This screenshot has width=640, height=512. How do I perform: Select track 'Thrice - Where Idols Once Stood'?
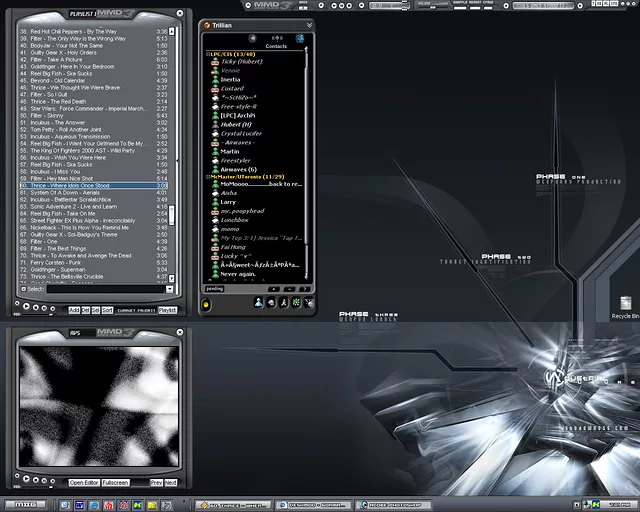pyautogui.click(x=93, y=185)
